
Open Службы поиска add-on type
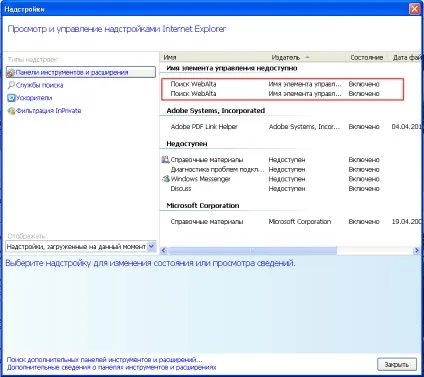click(x=39, y=85)
